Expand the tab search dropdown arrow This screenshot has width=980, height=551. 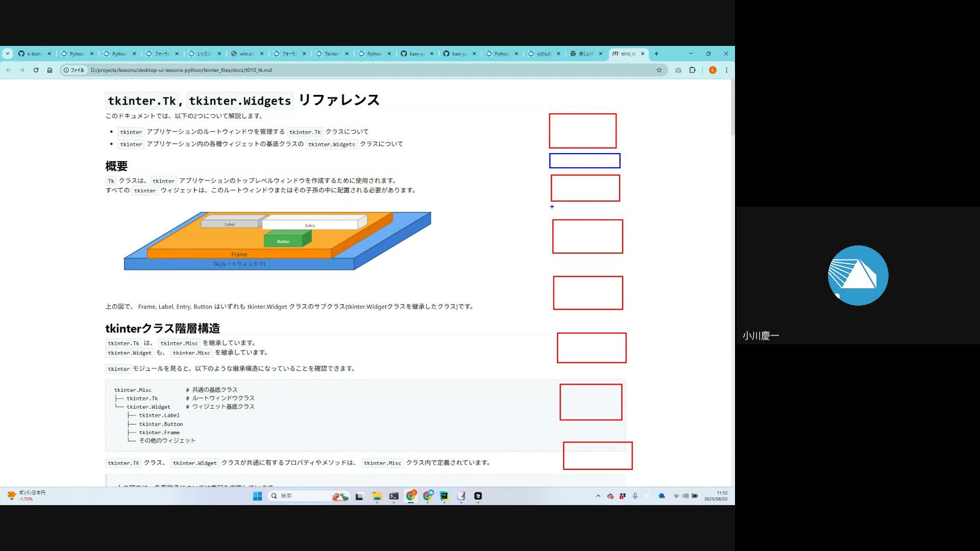coord(8,54)
